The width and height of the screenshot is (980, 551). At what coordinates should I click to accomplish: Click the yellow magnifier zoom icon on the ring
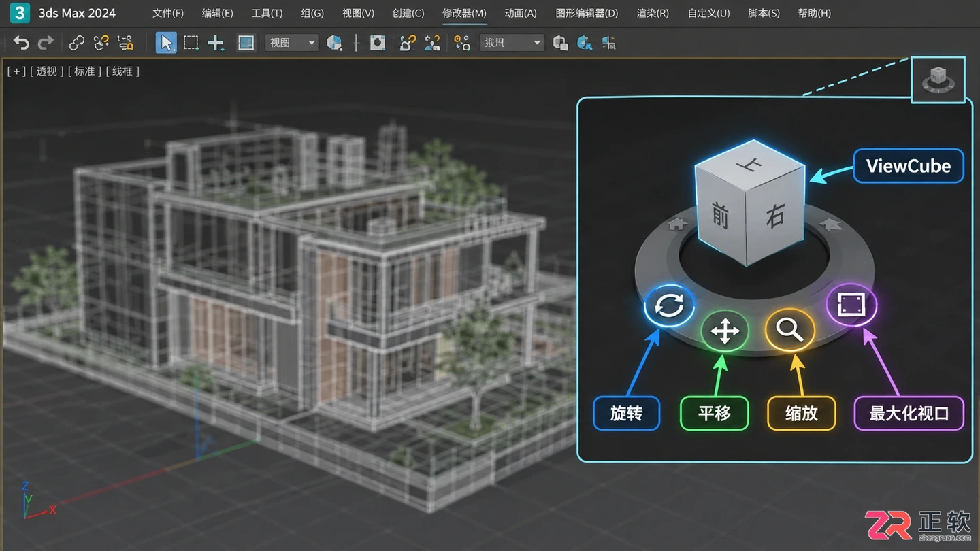click(789, 330)
